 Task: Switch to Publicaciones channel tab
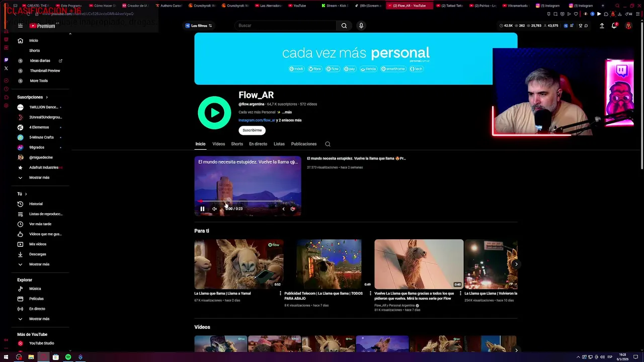tap(304, 144)
